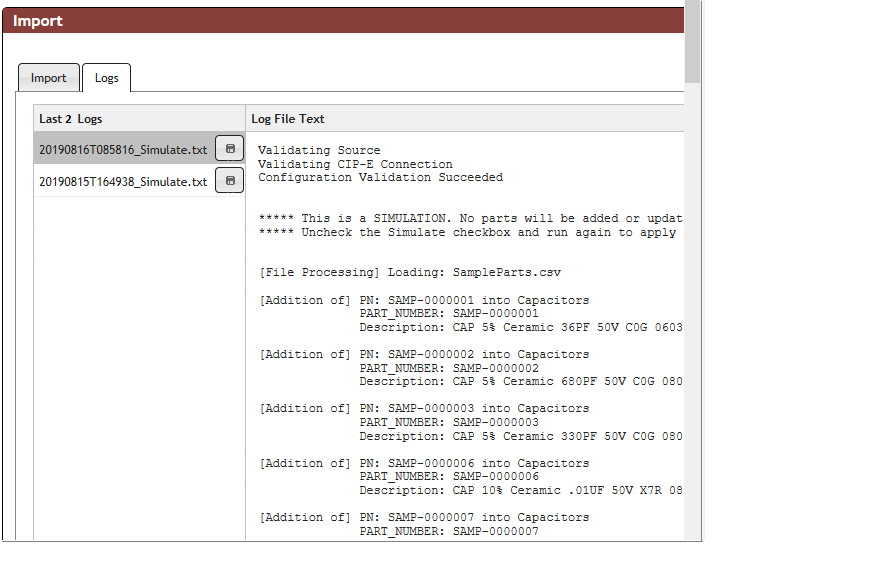
Task: Click the 'PN: SAMP-0000007 into Capacitors' line
Action: pos(424,517)
